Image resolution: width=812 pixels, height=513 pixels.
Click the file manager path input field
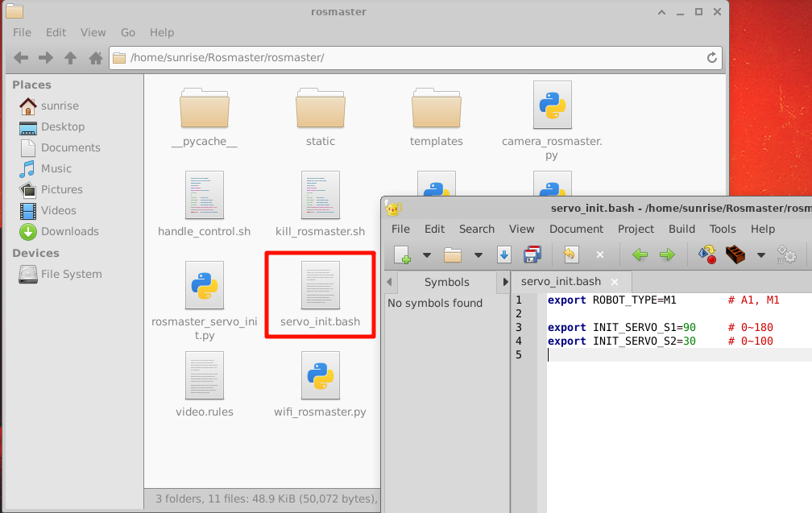(411, 58)
